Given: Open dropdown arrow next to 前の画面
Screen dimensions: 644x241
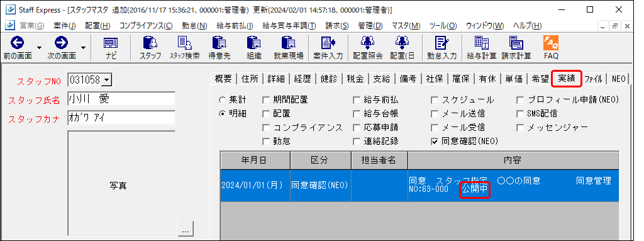Looking at the screenshot, I should (x=40, y=48).
